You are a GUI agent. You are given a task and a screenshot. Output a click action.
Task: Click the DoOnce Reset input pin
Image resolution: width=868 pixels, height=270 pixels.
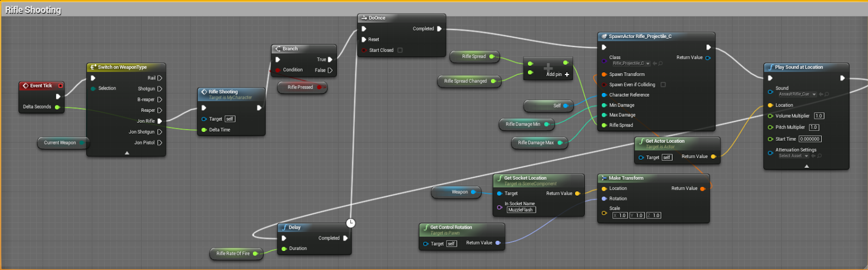[364, 40]
